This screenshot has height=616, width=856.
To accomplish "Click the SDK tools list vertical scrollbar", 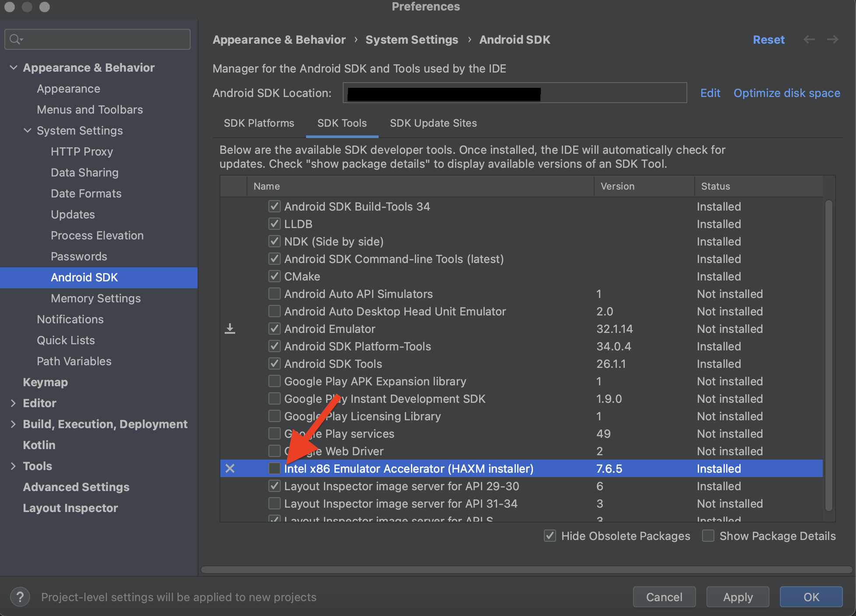I will pos(828,355).
